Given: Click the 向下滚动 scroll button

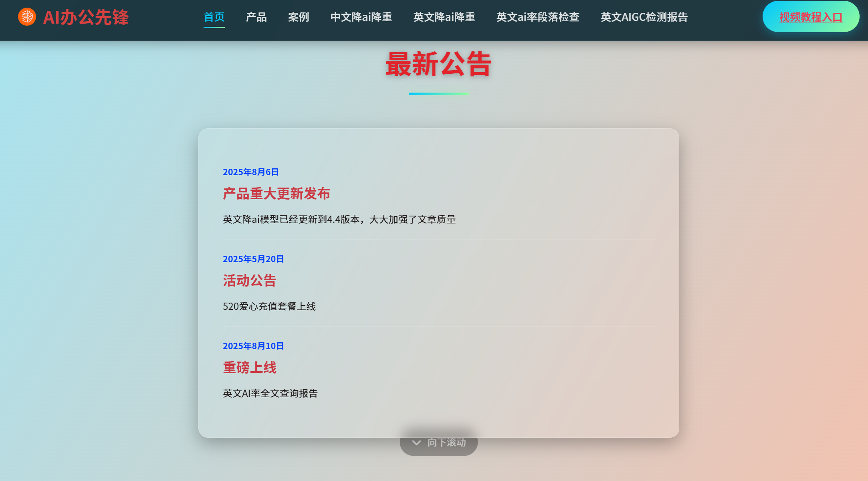Looking at the screenshot, I should tap(438, 442).
